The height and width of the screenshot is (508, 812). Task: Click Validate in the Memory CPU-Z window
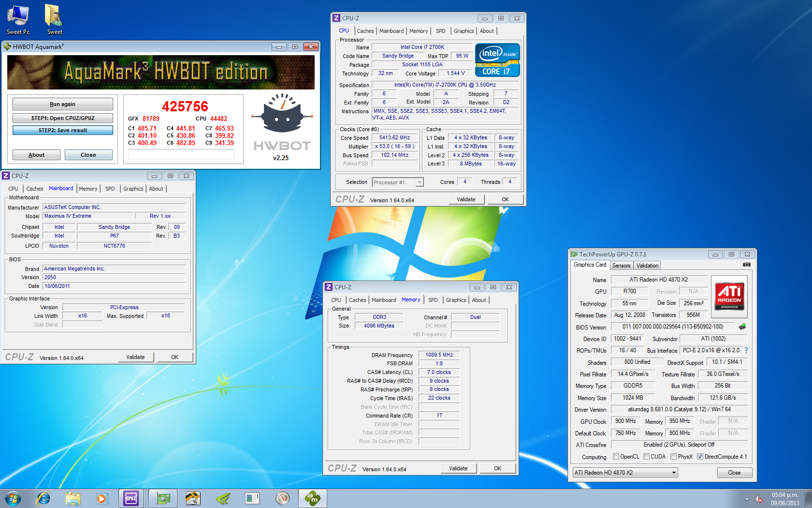[458, 468]
